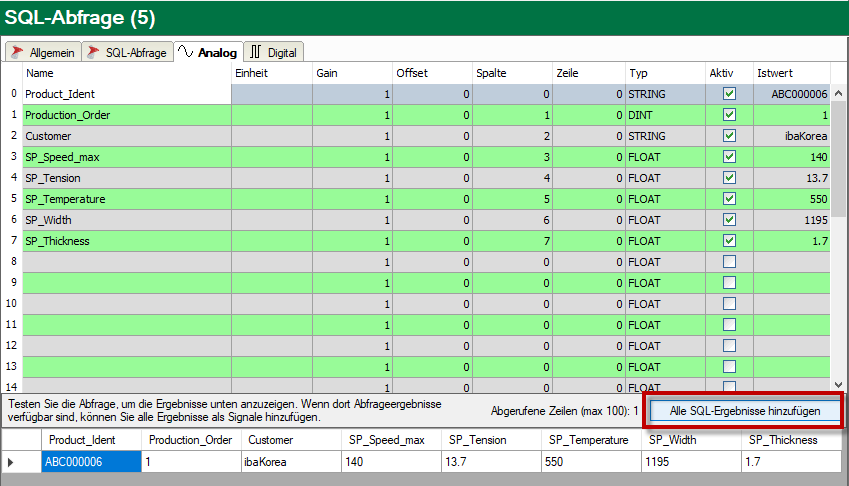The width and height of the screenshot is (849, 486).
Task: Click the STRING type cell of Customer
Action: tap(665, 136)
